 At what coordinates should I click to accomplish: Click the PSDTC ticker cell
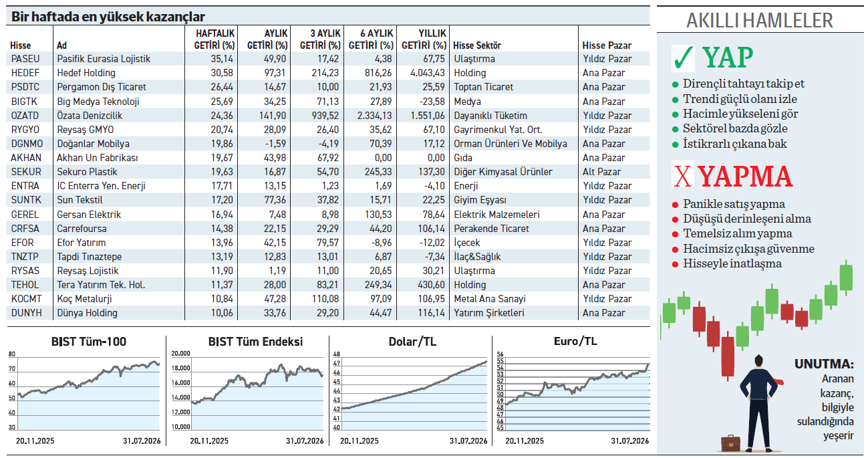click(25, 87)
